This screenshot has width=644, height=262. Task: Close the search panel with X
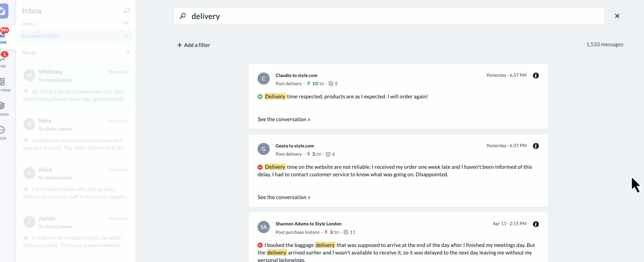point(617,16)
